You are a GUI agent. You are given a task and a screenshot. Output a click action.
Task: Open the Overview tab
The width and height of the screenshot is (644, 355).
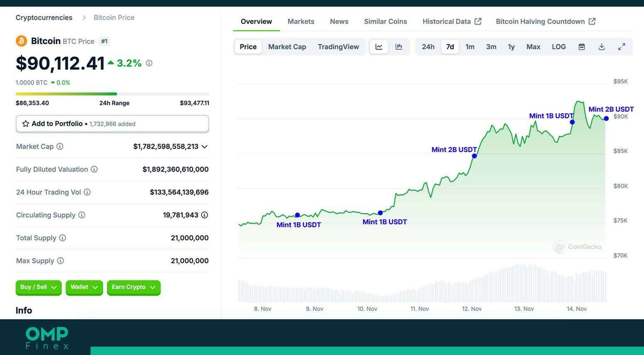[256, 21]
